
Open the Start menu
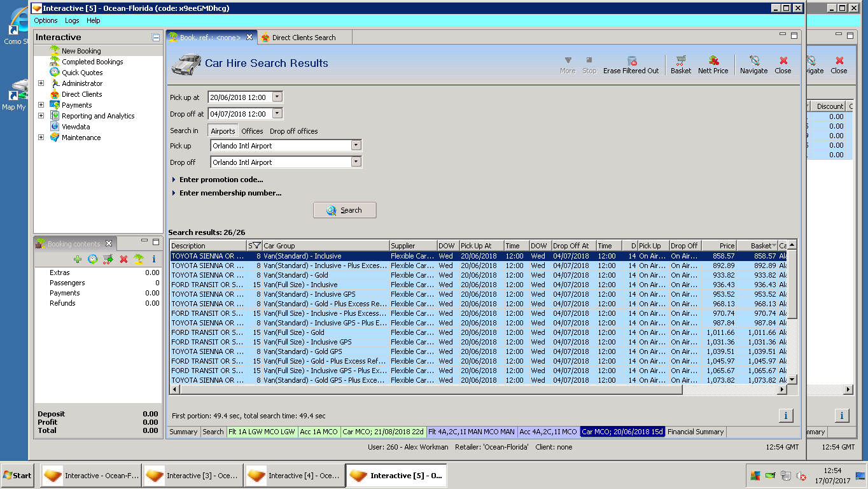(x=17, y=476)
